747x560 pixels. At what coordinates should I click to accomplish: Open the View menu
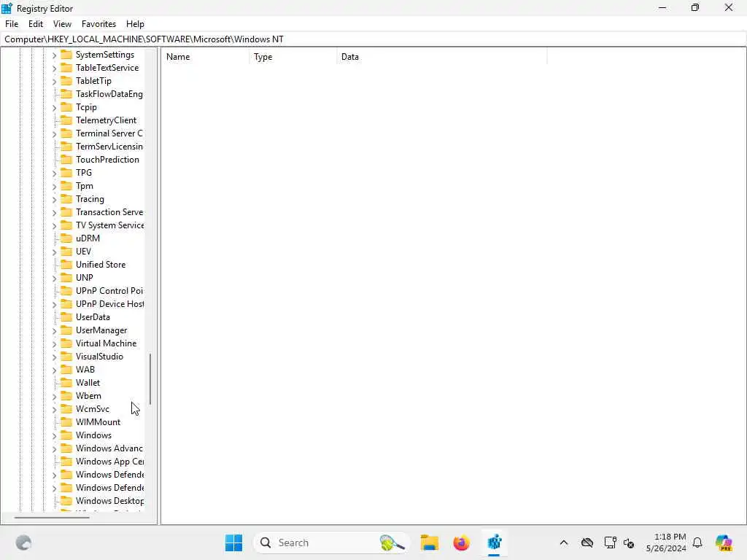(62, 24)
